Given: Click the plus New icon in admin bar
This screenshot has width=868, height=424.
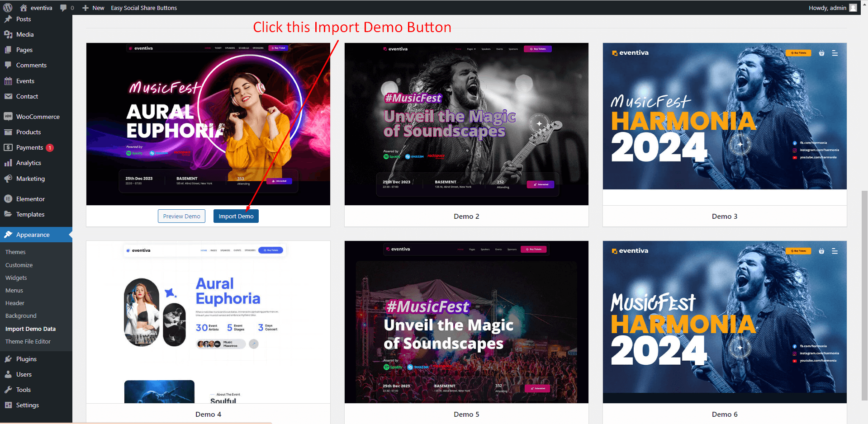Looking at the screenshot, I should pos(85,8).
